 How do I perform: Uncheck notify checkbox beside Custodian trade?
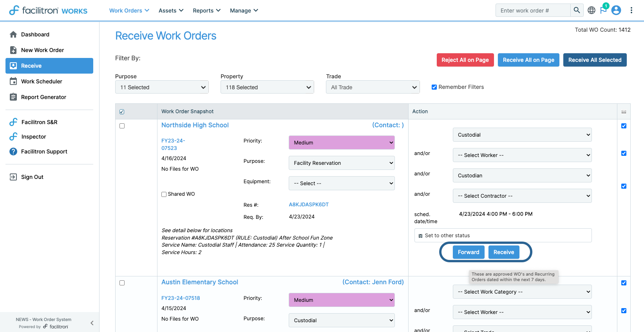click(x=624, y=186)
